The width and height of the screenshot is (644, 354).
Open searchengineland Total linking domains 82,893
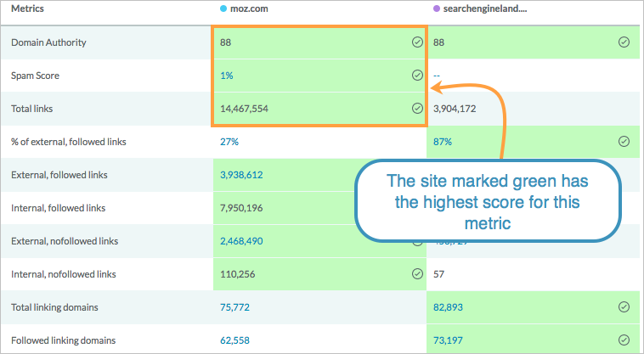click(x=448, y=307)
